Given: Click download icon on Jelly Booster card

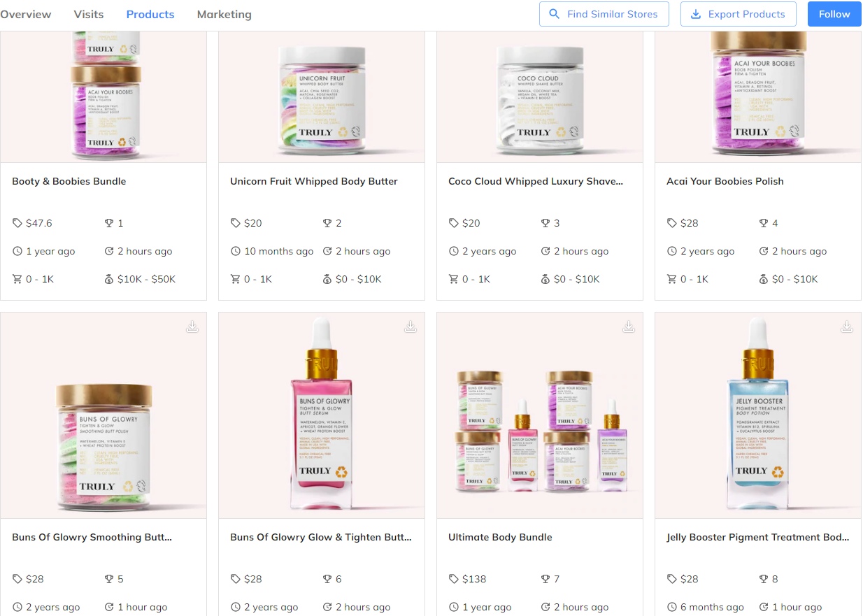Looking at the screenshot, I should (x=847, y=327).
